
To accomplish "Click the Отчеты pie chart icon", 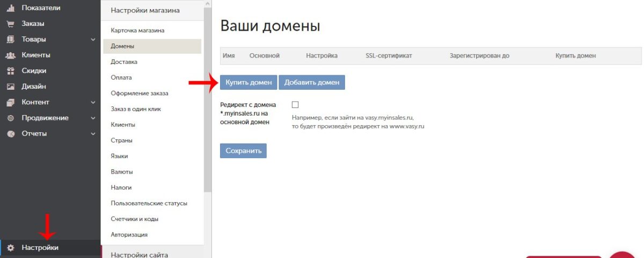I will pos(10,133).
